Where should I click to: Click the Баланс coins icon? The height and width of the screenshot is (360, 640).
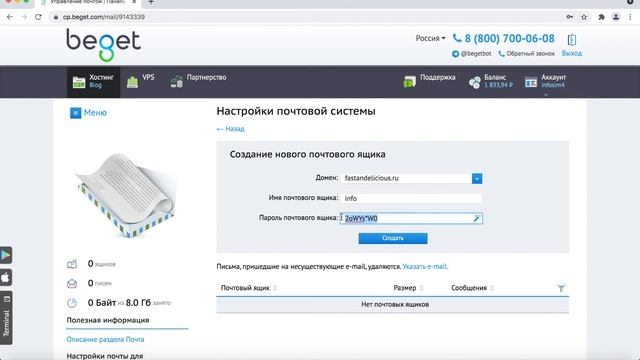(474, 82)
